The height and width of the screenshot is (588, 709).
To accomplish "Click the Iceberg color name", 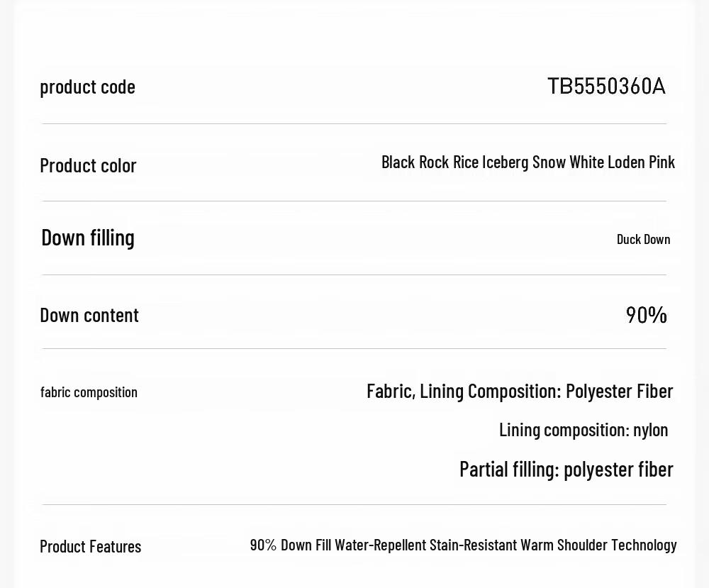I will tap(505, 162).
